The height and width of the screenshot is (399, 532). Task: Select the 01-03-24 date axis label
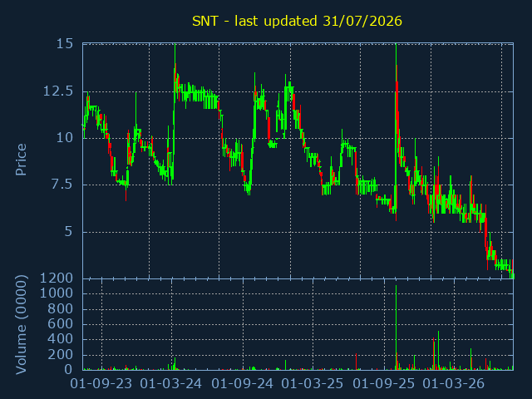[171, 384]
